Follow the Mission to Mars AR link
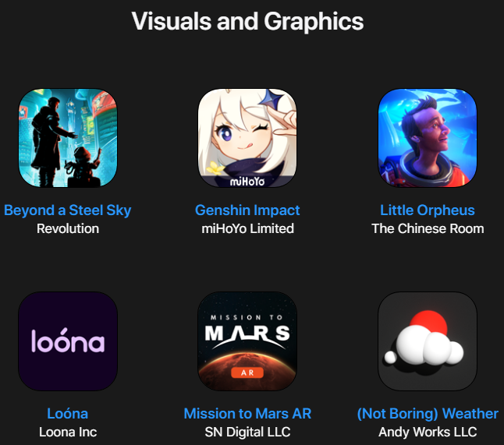This screenshot has height=445, width=504. click(x=247, y=414)
